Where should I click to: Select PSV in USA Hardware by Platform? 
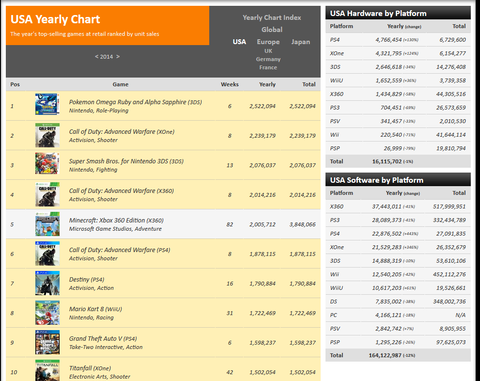point(335,121)
